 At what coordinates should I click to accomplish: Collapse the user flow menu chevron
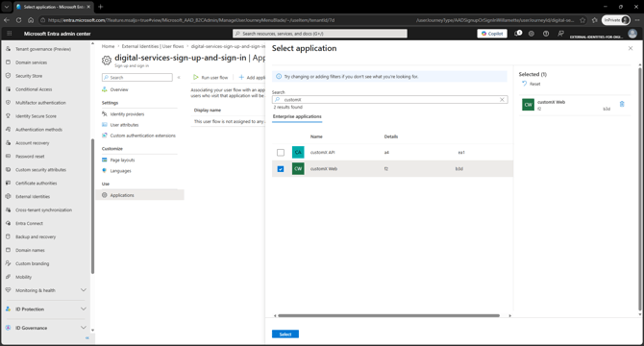tap(179, 78)
